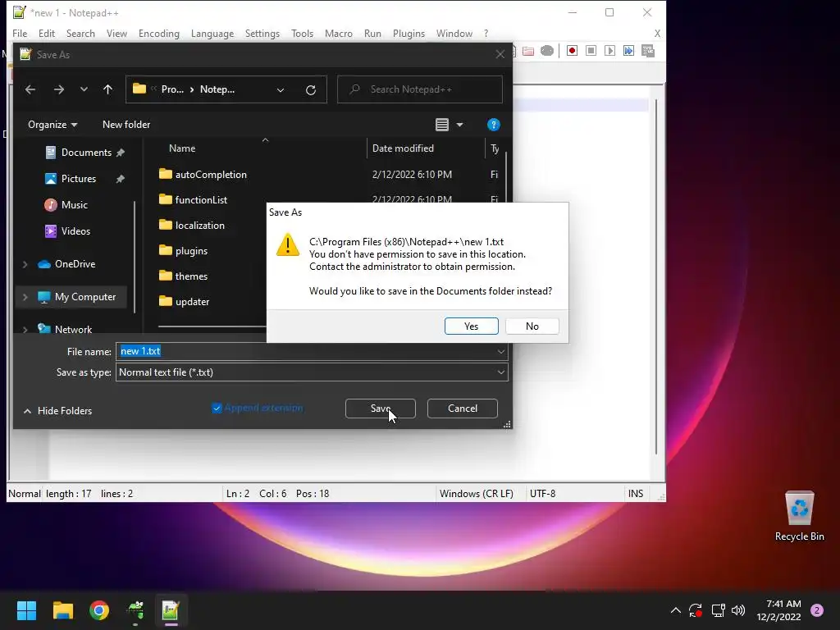
Task: Cancel the Save As dialog
Action: 463,409
